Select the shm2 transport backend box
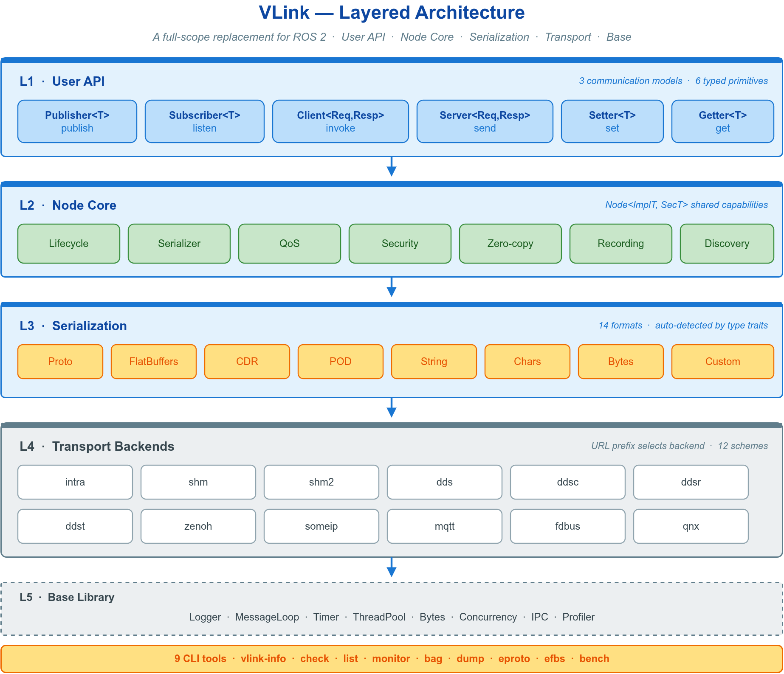This screenshot has height=674, width=784. (321, 482)
